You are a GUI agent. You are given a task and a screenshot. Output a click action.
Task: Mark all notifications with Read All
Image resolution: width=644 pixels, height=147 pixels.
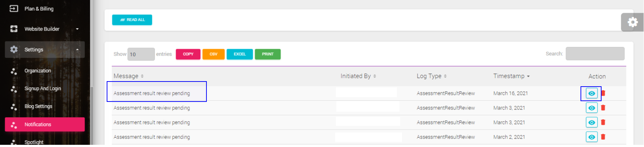[x=132, y=20]
